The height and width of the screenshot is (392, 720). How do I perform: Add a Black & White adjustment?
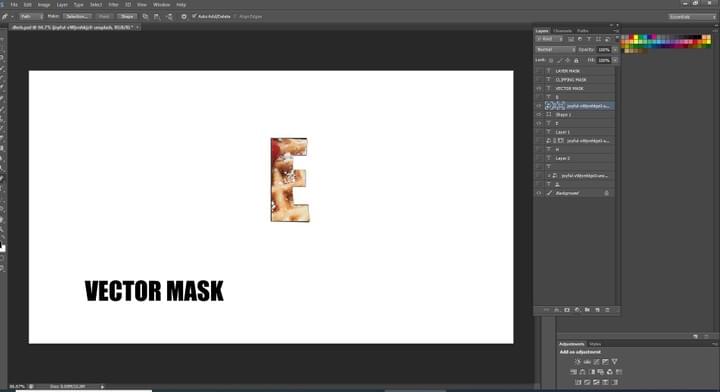(591, 372)
